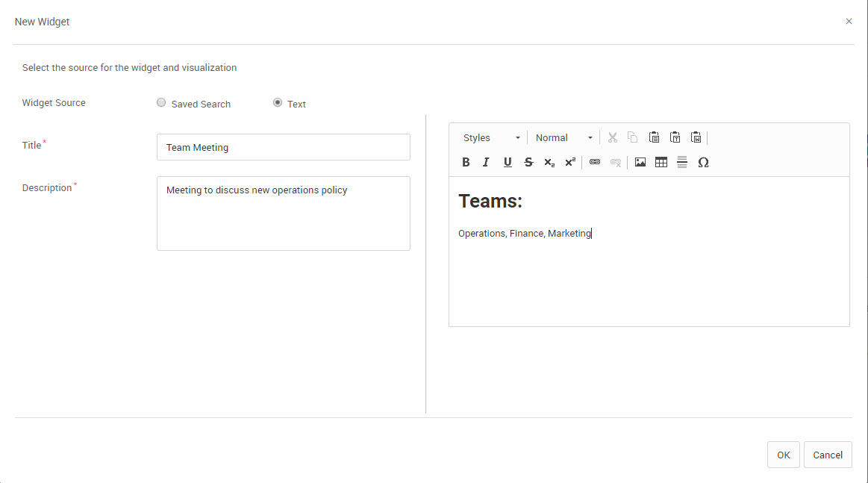Click the Title field containing Team Meeting
The height and width of the screenshot is (483, 868).
284,147
